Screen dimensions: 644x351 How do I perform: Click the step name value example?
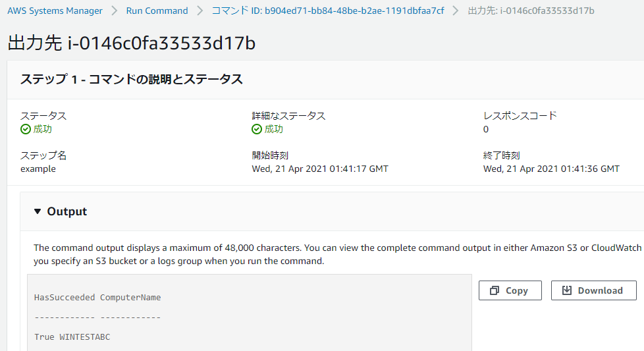[x=38, y=169]
